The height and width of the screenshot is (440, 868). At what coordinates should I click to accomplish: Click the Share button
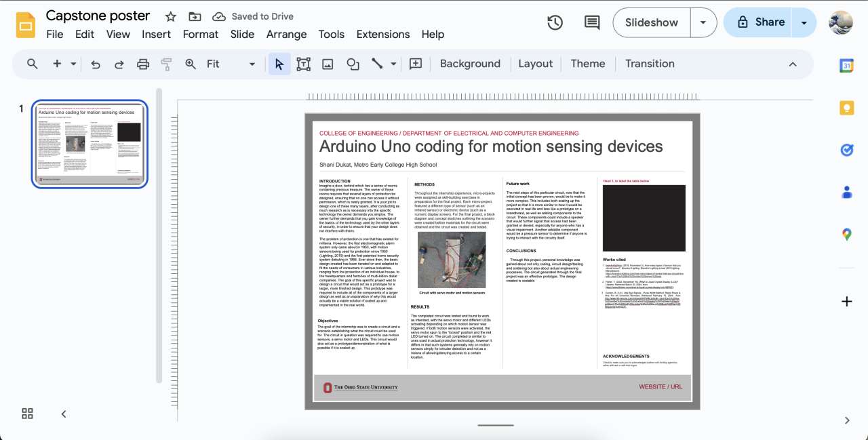(x=760, y=22)
